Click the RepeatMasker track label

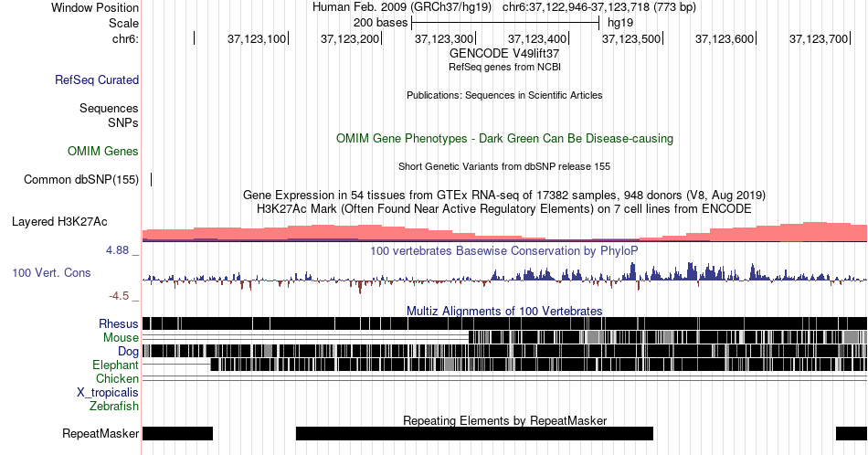coord(101,433)
